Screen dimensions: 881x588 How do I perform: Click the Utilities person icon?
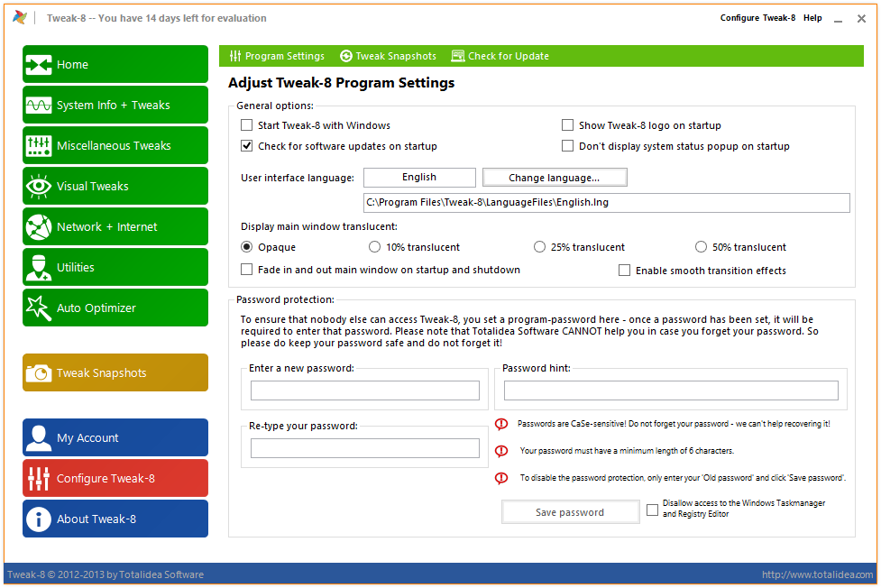[38, 268]
